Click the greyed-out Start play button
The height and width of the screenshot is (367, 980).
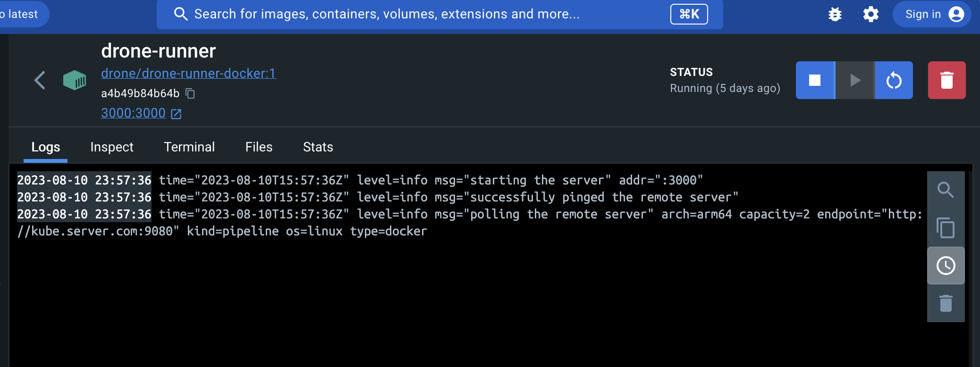click(855, 80)
